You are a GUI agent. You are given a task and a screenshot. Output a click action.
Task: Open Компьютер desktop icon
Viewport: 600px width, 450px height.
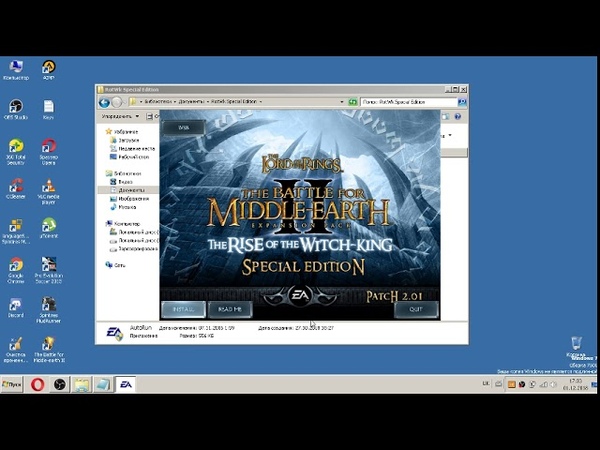16,70
